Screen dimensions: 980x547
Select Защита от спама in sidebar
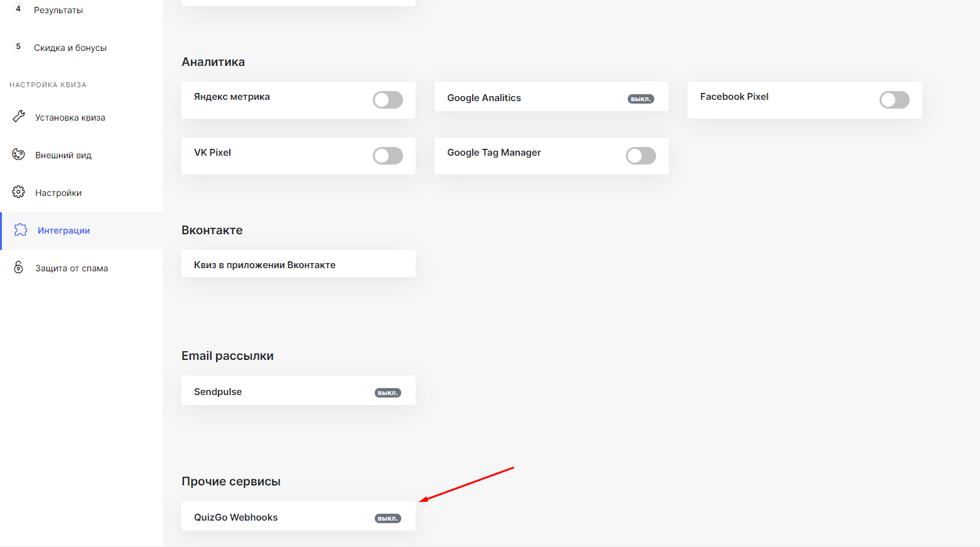(x=72, y=268)
